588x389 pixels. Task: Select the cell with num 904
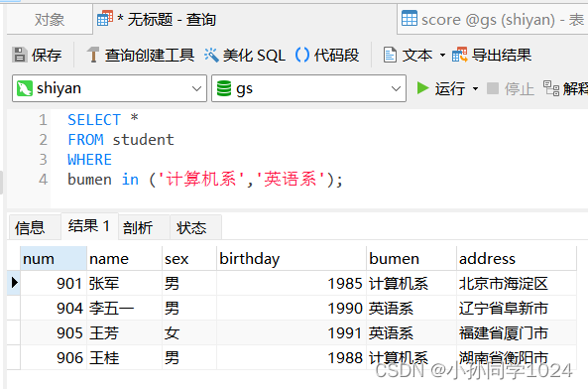point(54,308)
